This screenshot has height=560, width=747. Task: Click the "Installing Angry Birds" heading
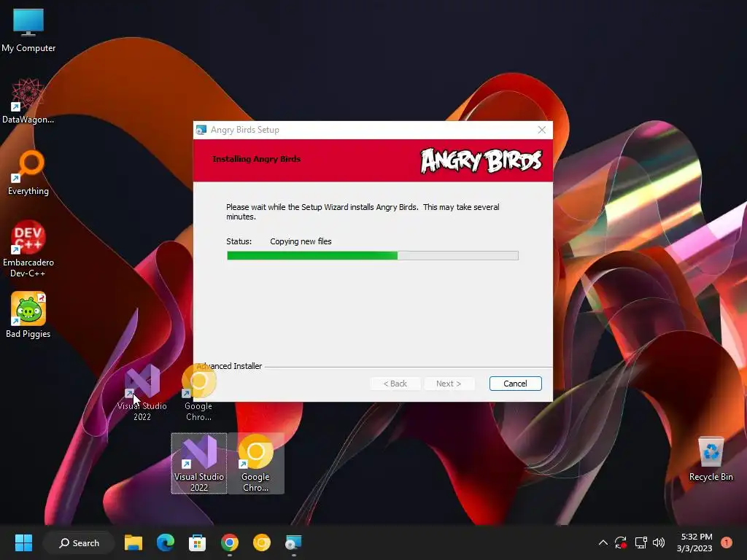click(256, 159)
